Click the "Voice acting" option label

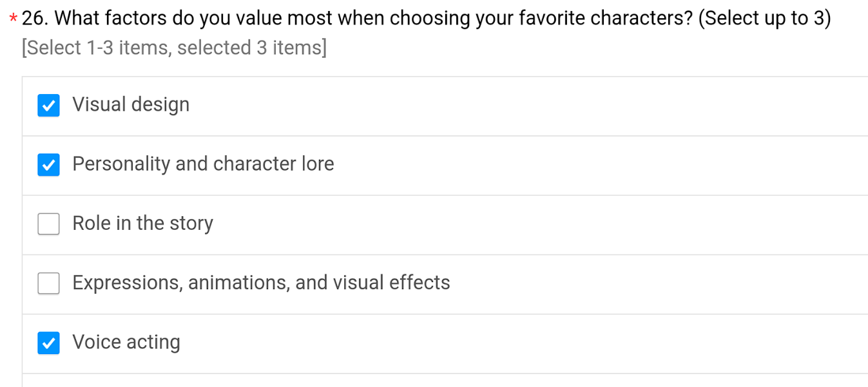(x=126, y=343)
